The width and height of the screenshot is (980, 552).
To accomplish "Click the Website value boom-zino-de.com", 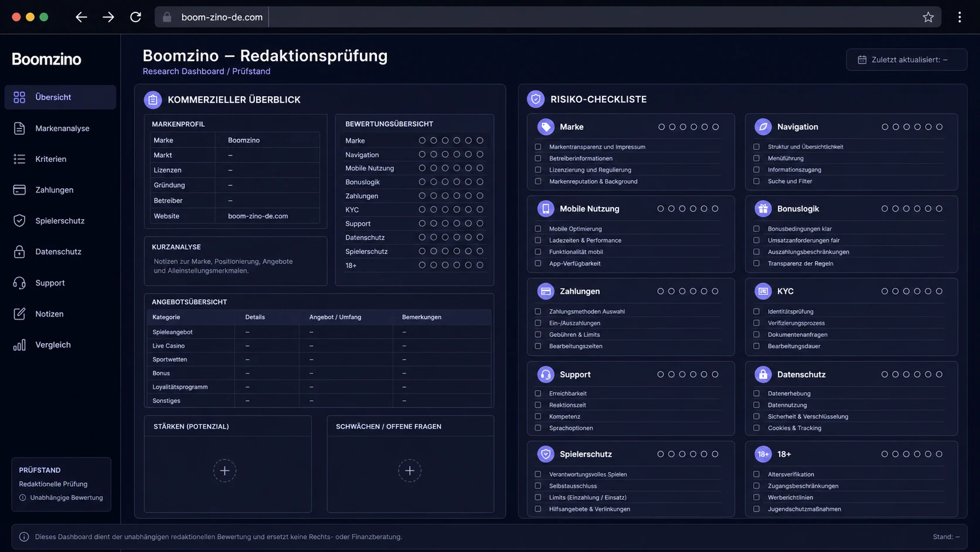I will (x=258, y=216).
